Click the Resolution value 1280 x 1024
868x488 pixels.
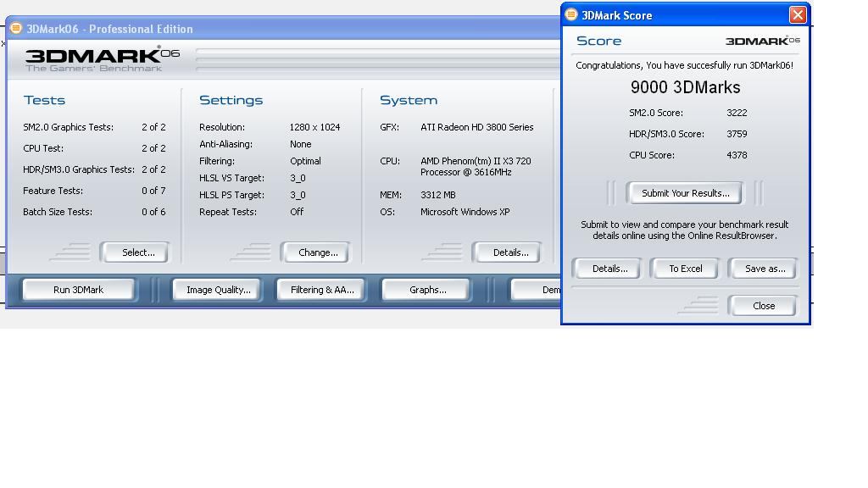pyautogui.click(x=315, y=127)
